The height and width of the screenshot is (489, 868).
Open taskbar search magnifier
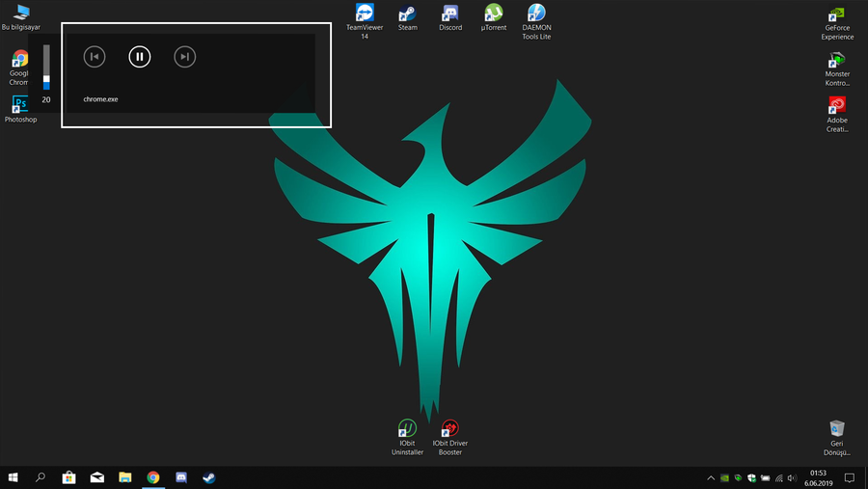pyautogui.click(x=41, y=477)
